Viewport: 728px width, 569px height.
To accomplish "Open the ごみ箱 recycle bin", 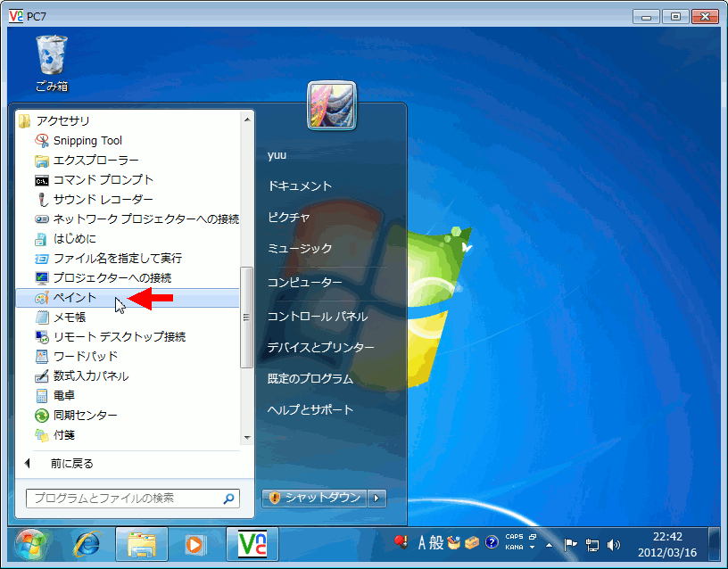I will (x=51, y=62).
